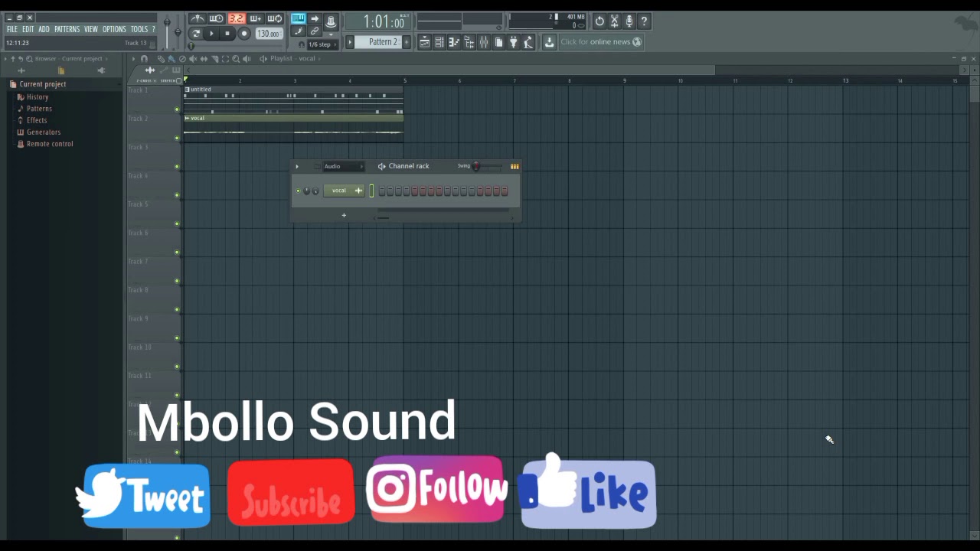Go to next pattern arrow
The height and width of the screenshot is (551, 980).
pyautogui.click(x=407, y=41)
